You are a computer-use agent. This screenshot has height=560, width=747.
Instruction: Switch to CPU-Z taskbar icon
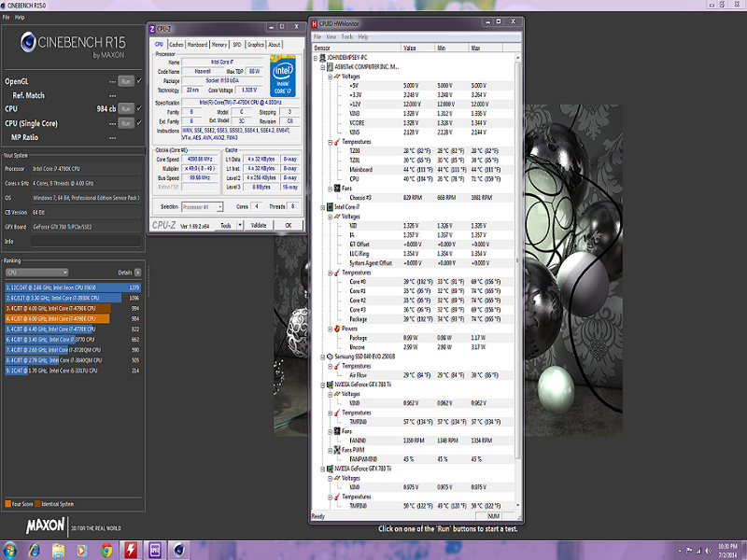pos(155,551)
